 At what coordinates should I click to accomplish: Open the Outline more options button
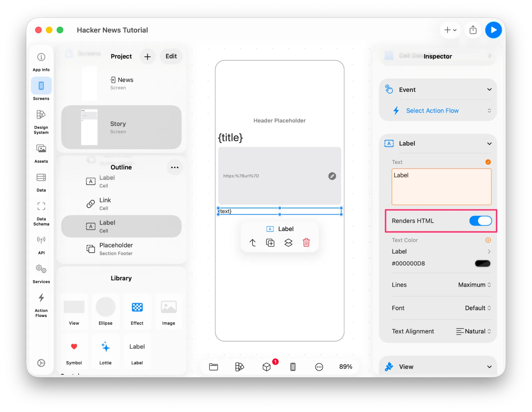tap(175, 167)
